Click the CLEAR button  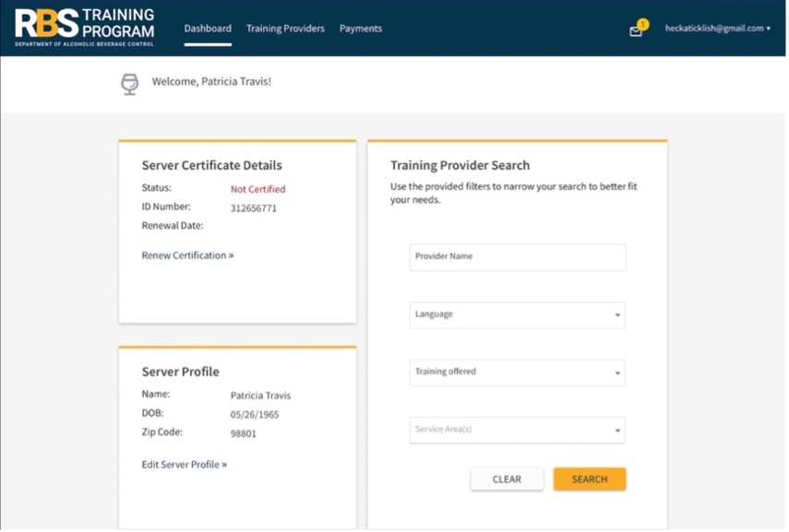507,479
